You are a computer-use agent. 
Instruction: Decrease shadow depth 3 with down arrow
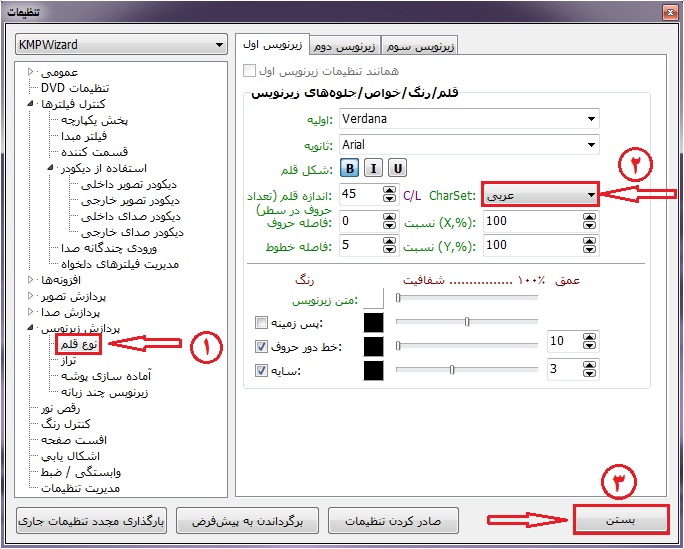pyautogui.click(x=589, y=373)
